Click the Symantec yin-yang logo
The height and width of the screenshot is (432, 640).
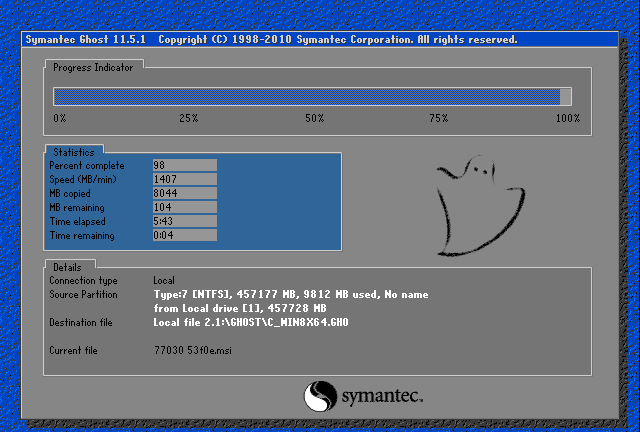pyautogui.click(x=320, y=396)
